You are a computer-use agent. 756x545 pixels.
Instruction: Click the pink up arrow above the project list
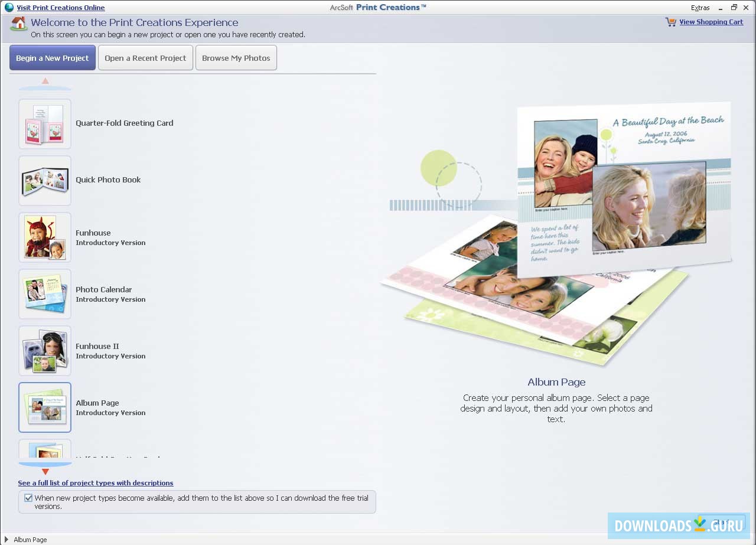click(45, 81)
